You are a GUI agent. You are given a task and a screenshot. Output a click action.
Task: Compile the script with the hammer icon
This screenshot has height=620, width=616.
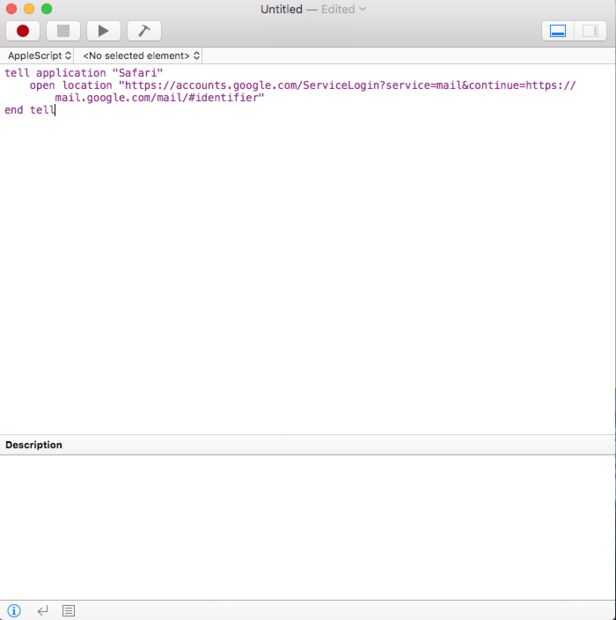point(144,31)
